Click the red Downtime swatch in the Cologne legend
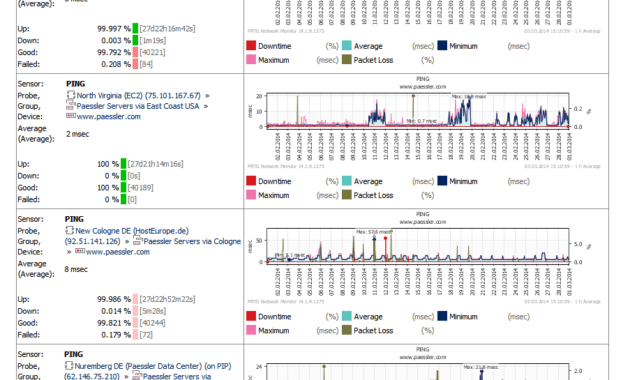630x380 pixels. [251, 316]
